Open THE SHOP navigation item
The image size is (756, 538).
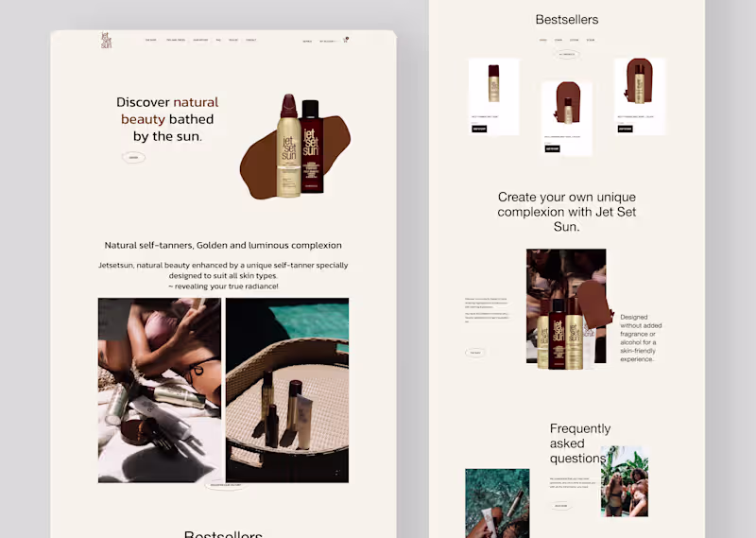pos(151,40)
